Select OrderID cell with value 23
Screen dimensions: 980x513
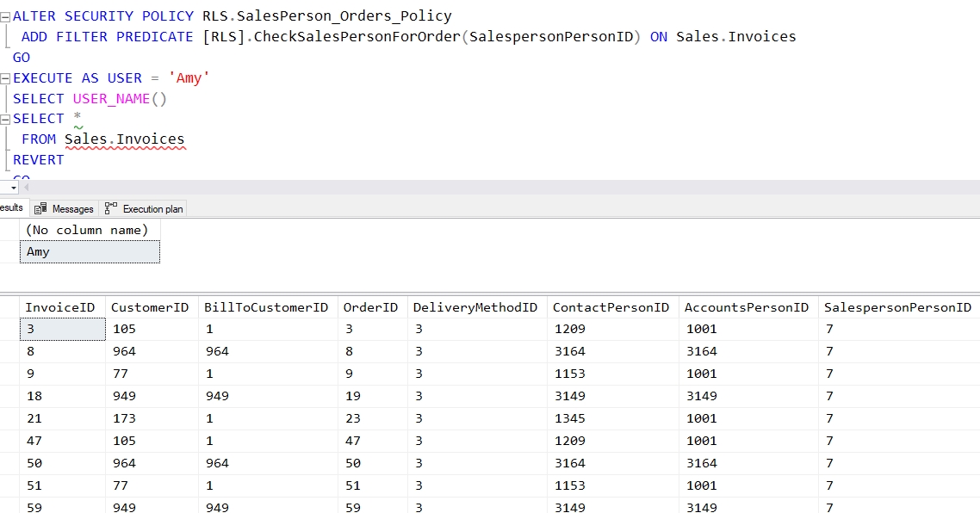click(373, 418)
